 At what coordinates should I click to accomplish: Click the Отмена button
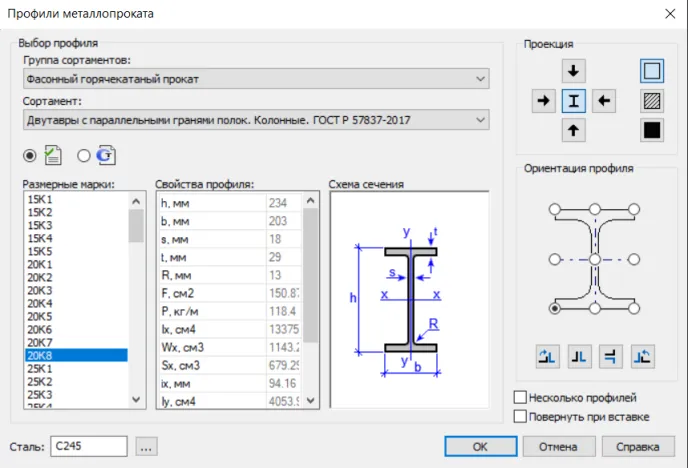tap(557, 446)
